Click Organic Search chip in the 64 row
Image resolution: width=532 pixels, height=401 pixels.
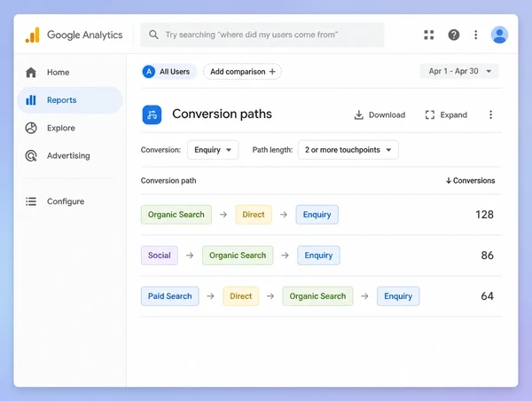pyautogui.click(x=317, y=296)
